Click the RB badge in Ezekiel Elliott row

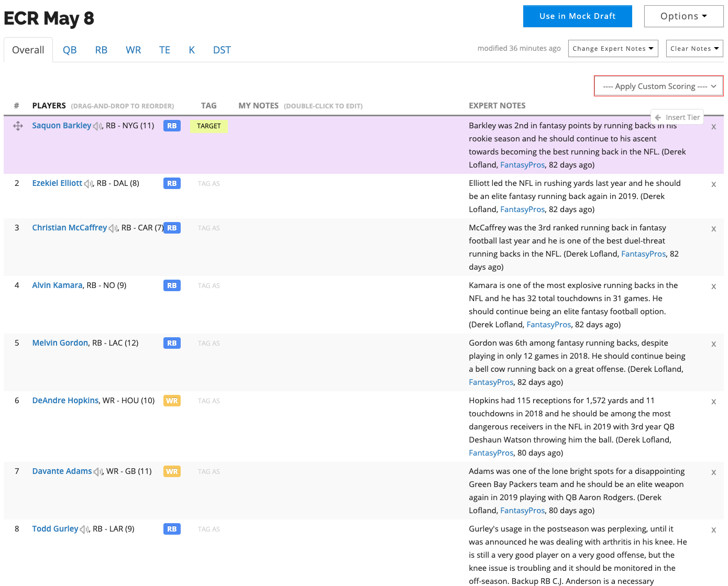(172, 183)
